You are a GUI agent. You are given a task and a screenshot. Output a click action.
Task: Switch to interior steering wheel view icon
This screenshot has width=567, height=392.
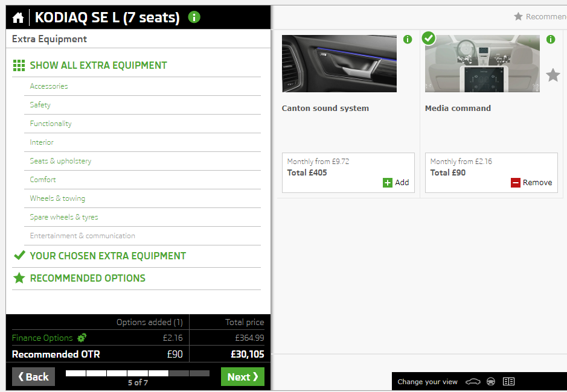[491, 382]
